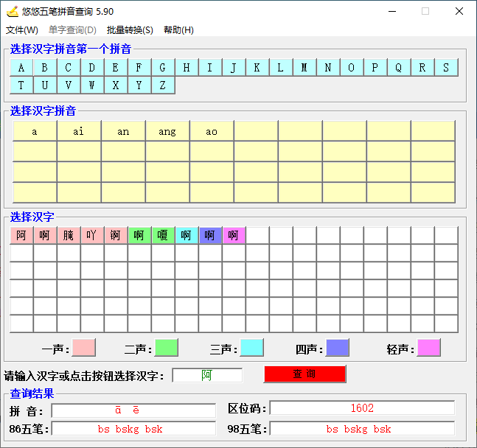Click the pink 一声 tone color swatch
This screenshot has width=477, height=448.
click(x=84, y=348)
